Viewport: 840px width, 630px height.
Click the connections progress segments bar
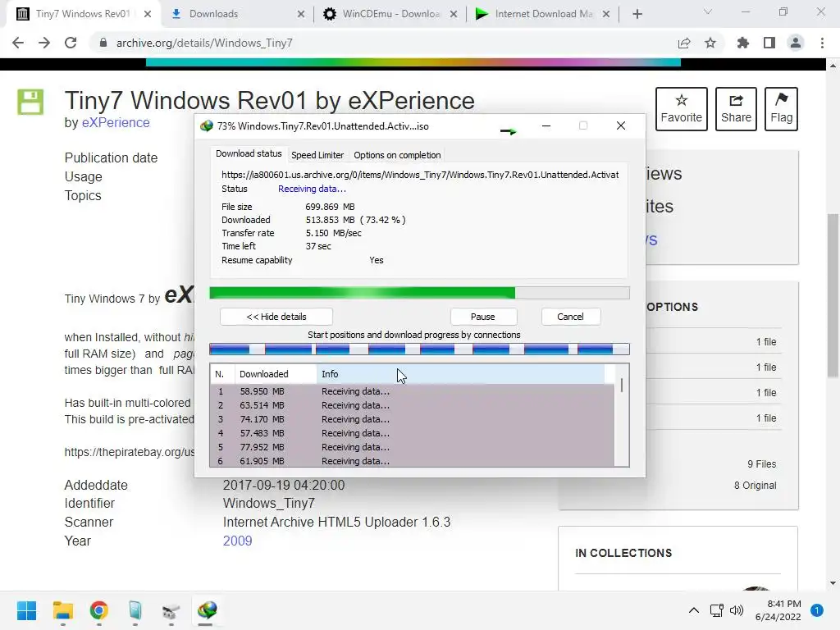[419, 349]
